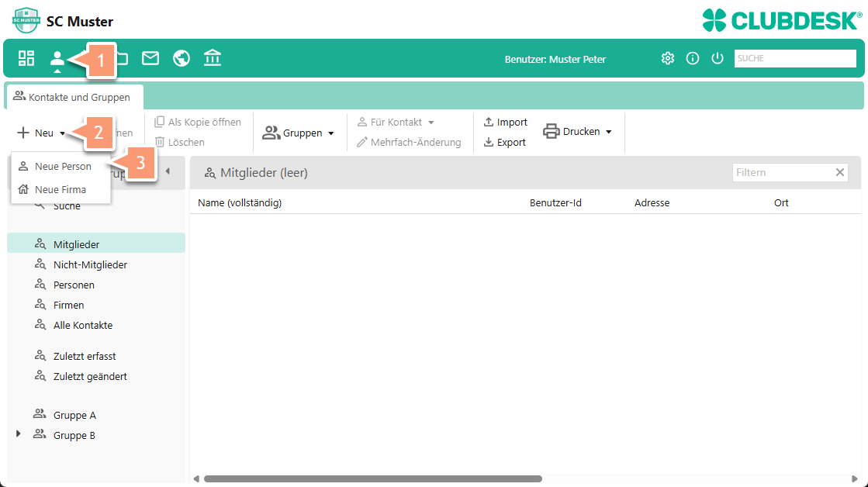This screenshot has height=487, width=868.
Task: Click the SC Muster club logo
Action: (x=26, y=20)
